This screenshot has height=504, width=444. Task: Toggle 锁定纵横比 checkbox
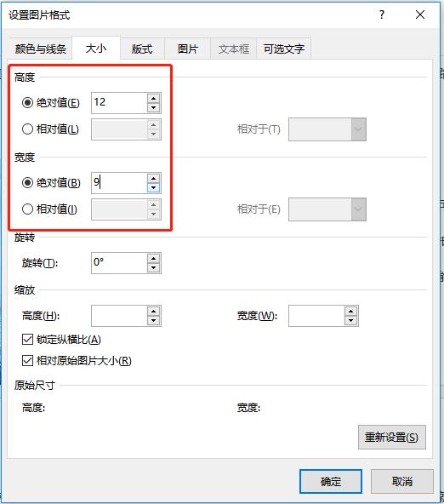27,340
